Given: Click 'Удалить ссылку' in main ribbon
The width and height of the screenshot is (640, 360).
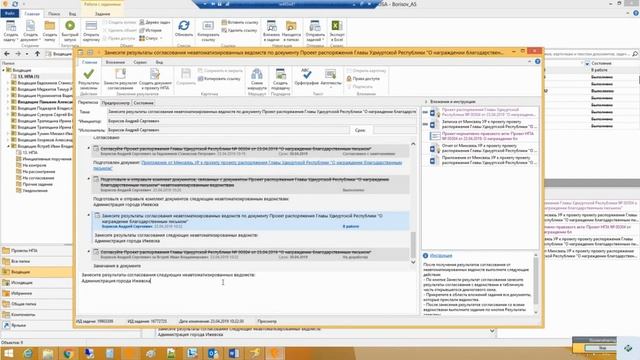Looking at the screenshot, I should (239, 30).
